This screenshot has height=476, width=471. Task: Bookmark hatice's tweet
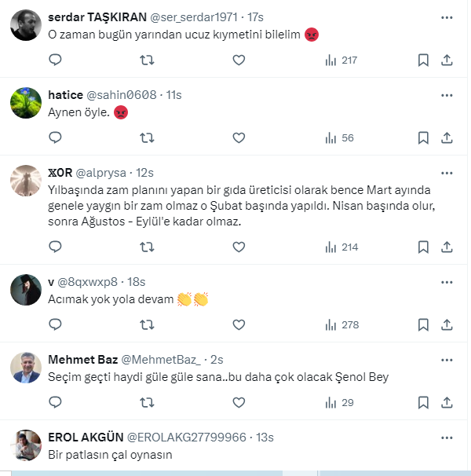(422, 137)
